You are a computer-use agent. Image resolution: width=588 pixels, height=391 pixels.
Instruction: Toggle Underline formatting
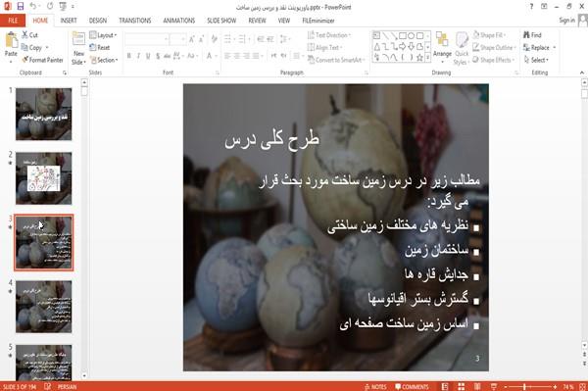[x=148, y=56]
